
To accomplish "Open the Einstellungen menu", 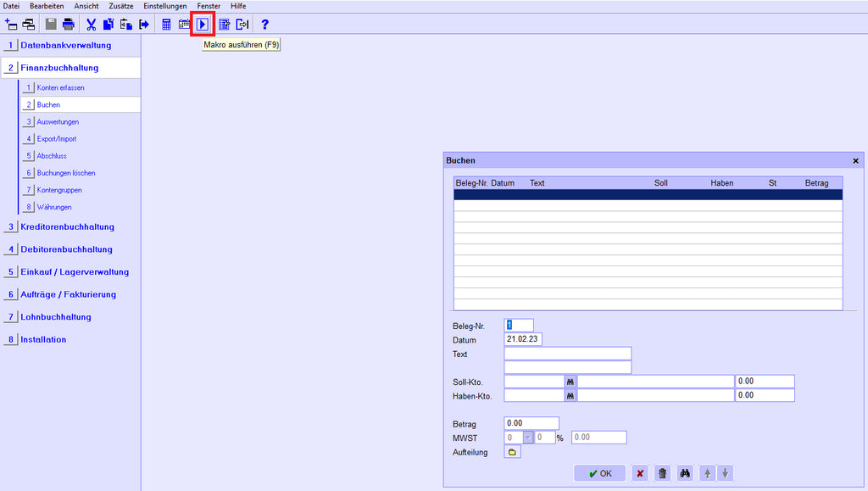I will [x=164, y=6].
